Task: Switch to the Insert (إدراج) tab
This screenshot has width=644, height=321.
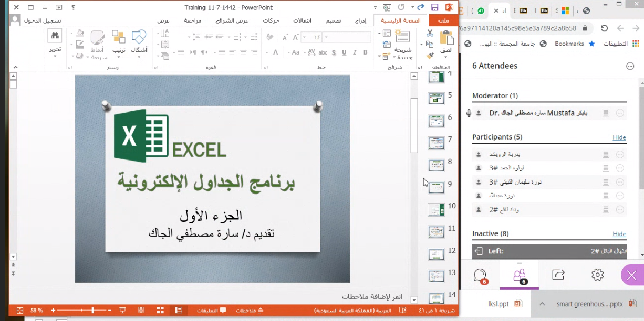Action: click(x=360, y=20)
